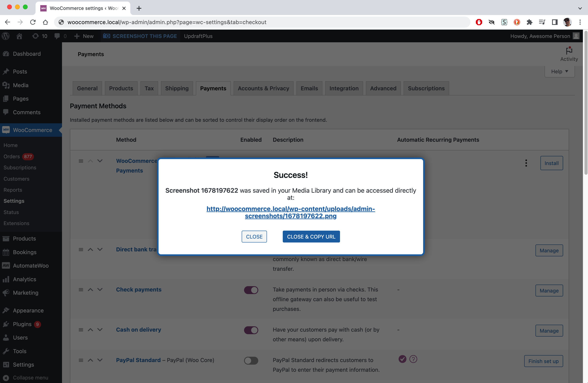Viewport: 588px width, 383px height.
Task: Open the bottom Settings sidebar item
Action: [23, 365]
